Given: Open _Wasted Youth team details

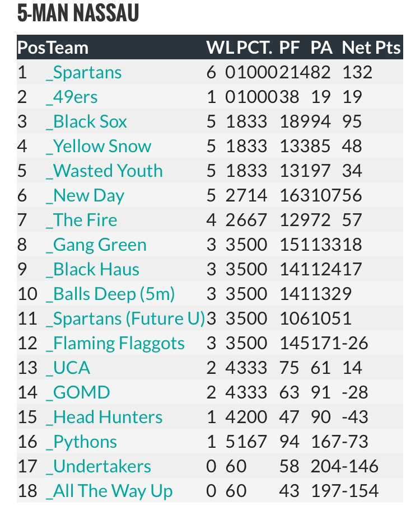Looking at the screenshot, I should [104, 171].
